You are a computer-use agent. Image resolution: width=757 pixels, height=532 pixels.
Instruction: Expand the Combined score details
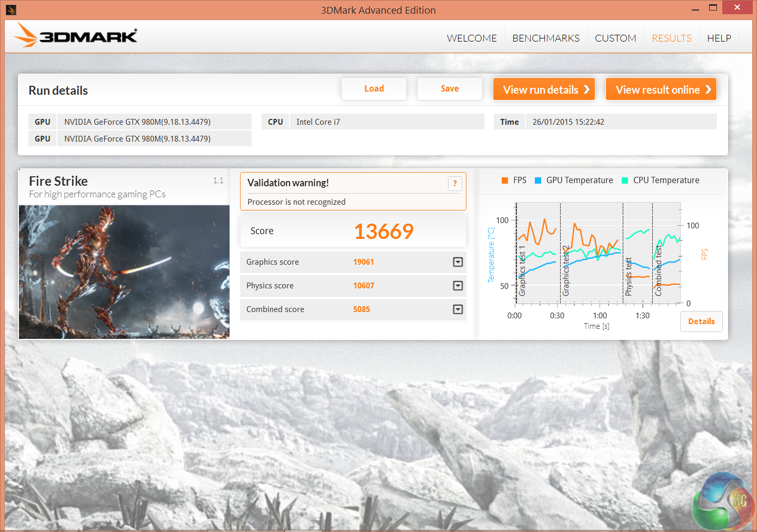pos(458,309)
